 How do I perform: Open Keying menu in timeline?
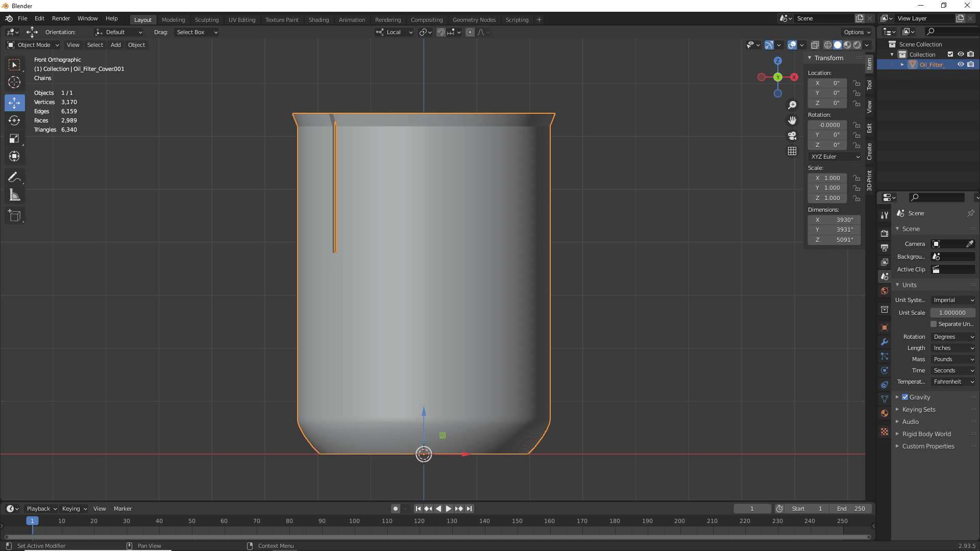(x=74, y=509)
